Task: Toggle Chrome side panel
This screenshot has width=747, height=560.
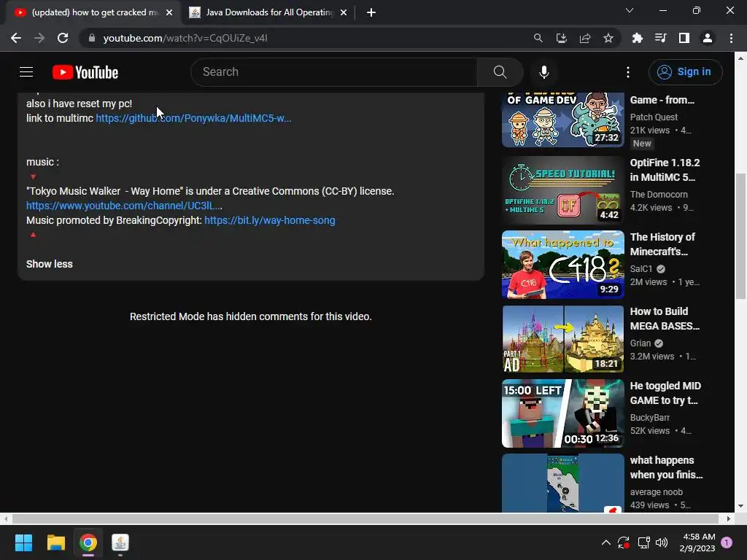Action: [x=684, y=38]
